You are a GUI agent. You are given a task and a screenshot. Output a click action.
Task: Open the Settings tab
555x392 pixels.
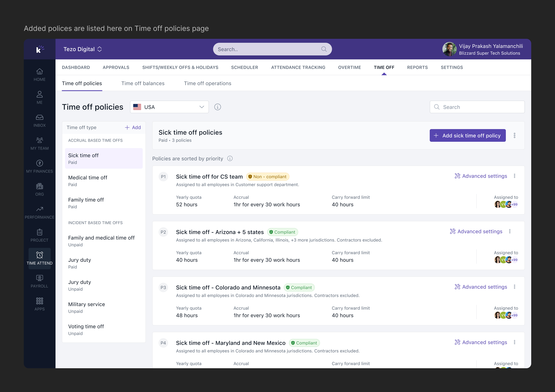[x=452, y=67]
